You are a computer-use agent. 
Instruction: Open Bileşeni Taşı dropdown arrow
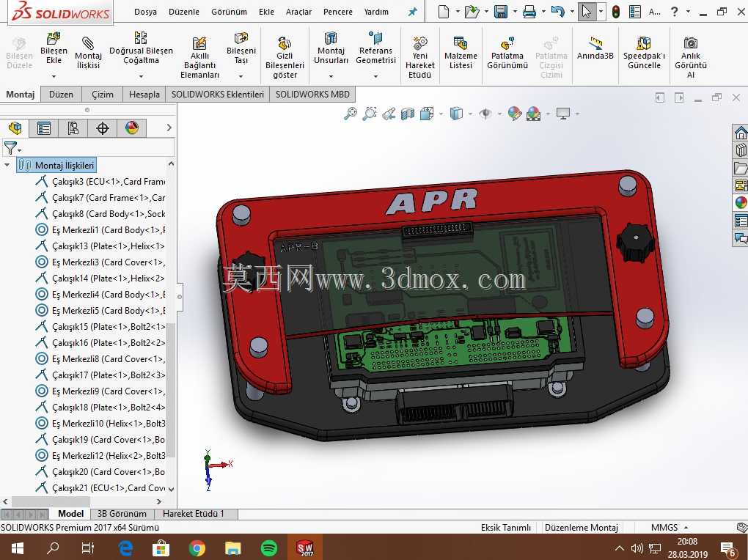241,76
